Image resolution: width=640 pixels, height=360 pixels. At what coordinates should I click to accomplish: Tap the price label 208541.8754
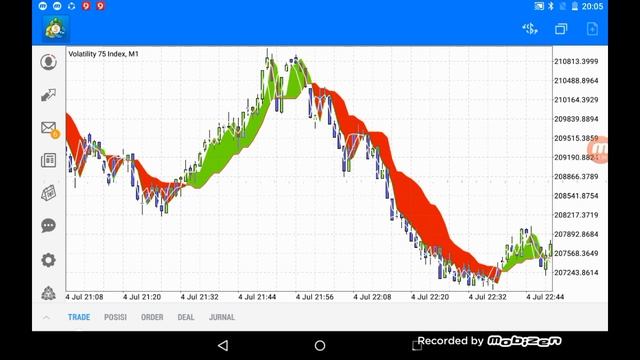point(576,196)
